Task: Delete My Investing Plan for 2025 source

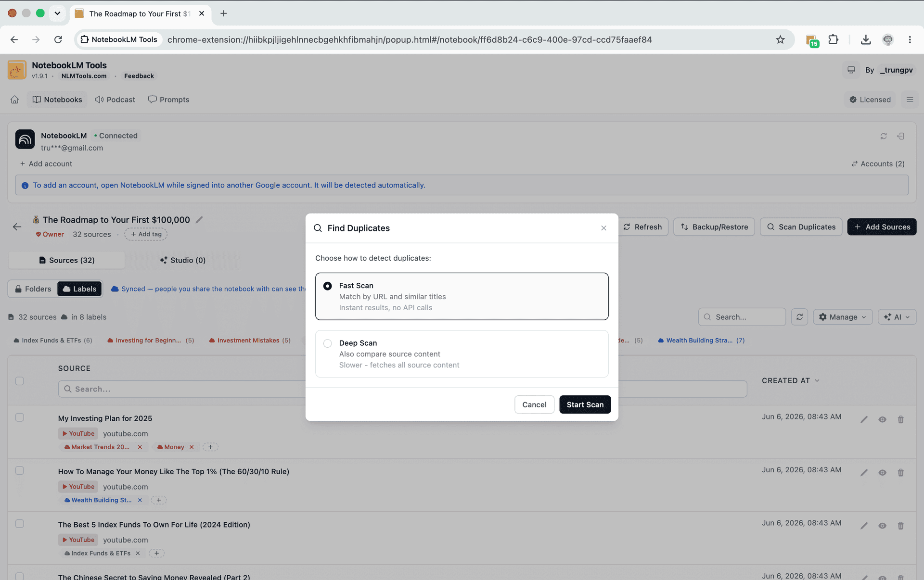Action: coord(900,419)
